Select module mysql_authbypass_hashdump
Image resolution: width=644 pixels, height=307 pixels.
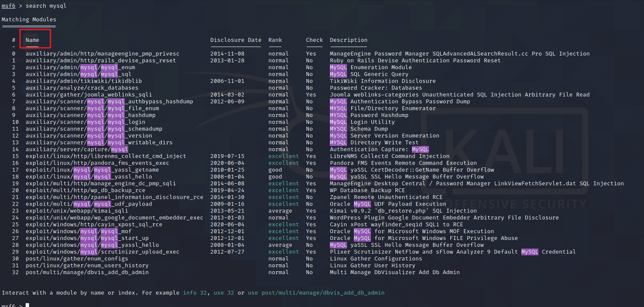[109, 102]
